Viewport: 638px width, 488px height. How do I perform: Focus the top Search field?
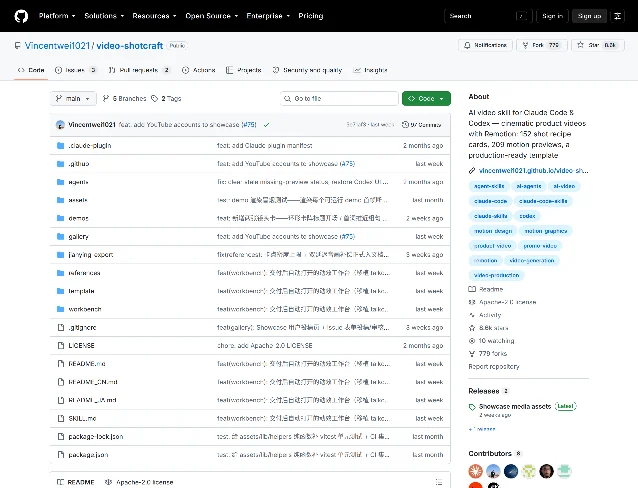click(x=488, y=16)
